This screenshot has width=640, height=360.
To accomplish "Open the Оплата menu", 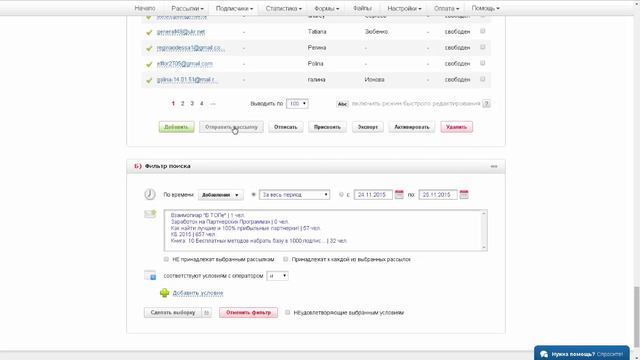I will click(446, 8).
